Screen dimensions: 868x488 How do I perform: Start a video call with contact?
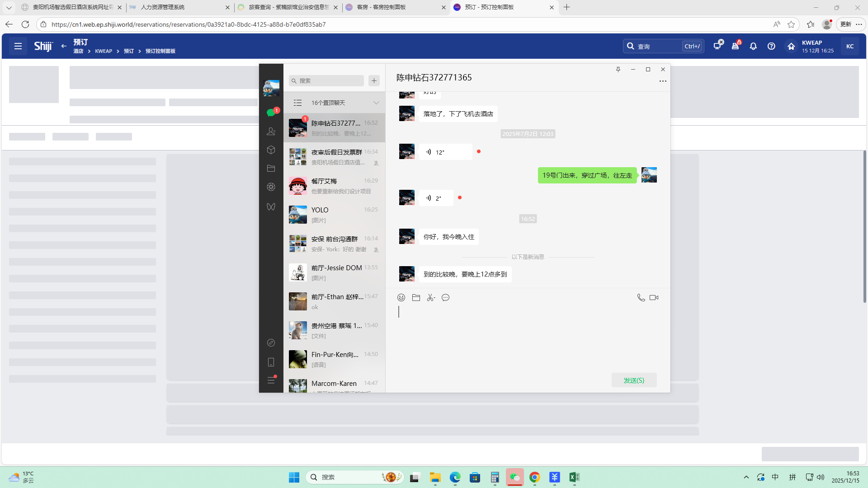point(654,298)
